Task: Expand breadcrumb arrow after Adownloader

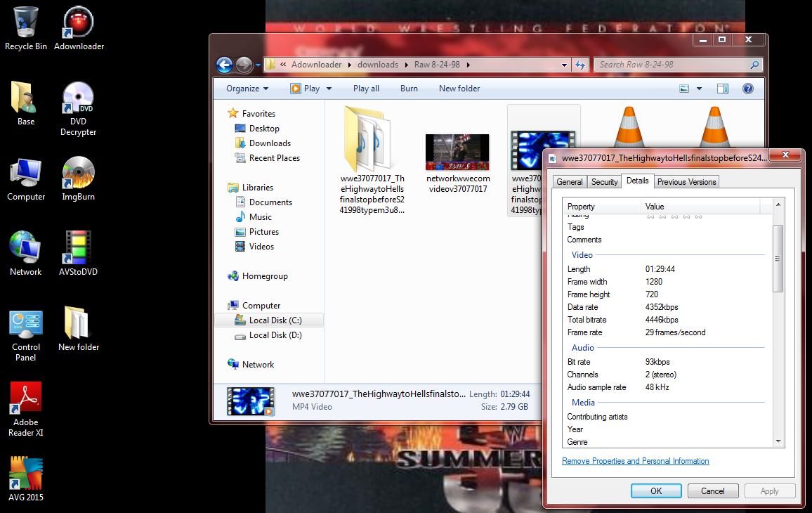Action: coord(350,65)
